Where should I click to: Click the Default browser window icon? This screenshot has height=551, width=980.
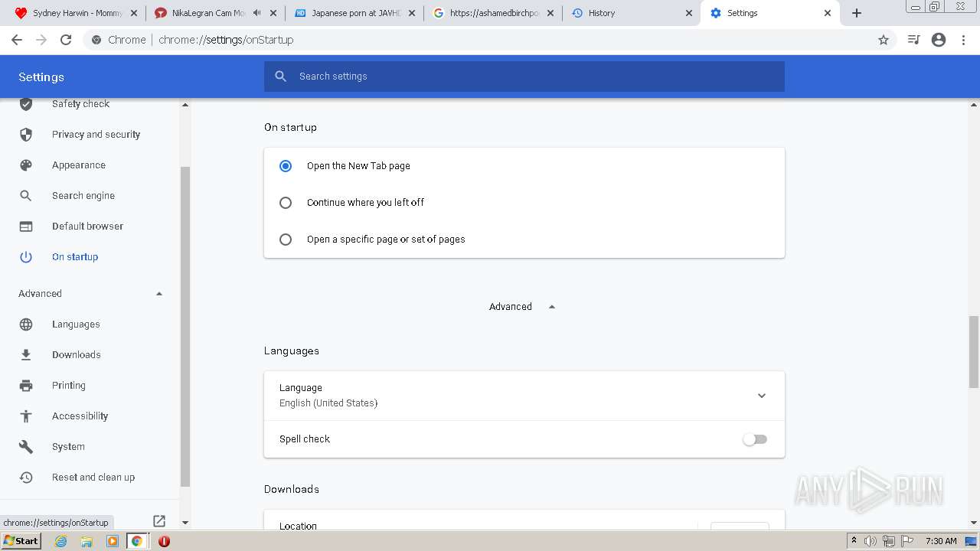click(26, 227)
